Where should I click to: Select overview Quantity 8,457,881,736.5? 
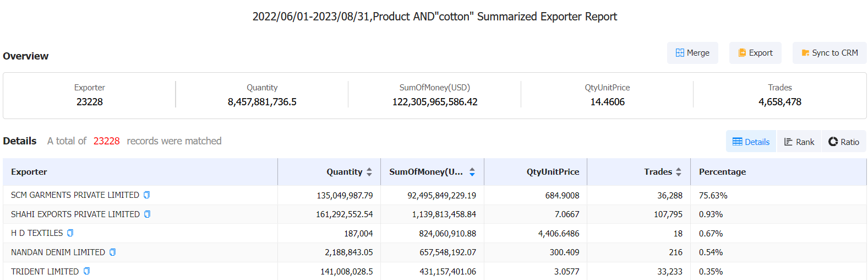[x=262, y=102]
